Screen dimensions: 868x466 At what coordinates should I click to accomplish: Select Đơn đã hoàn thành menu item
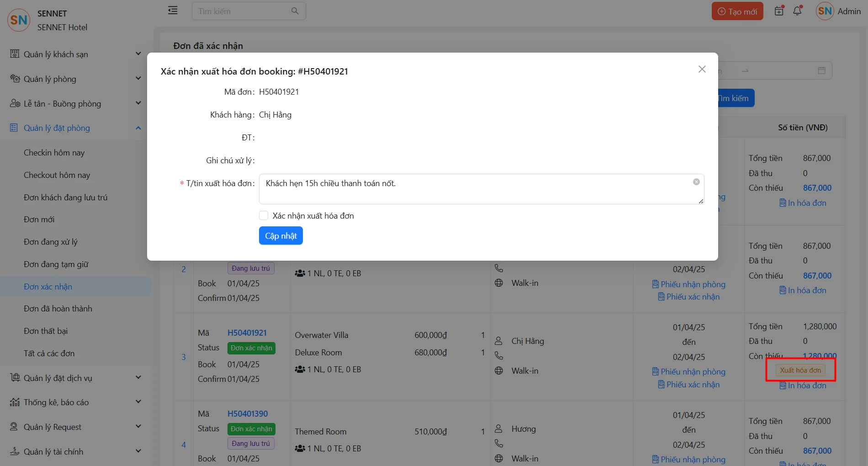58,309
